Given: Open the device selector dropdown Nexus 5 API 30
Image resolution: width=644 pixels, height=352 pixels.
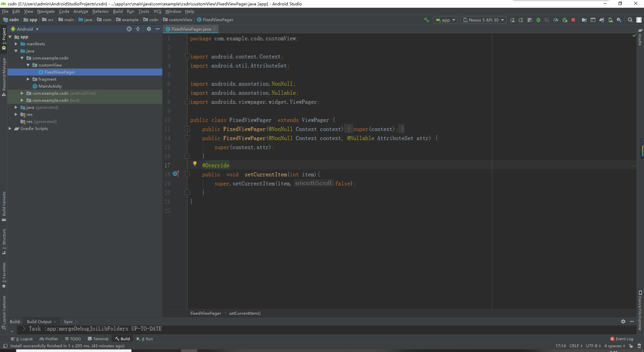Looking at the screenshot, I should (x=483, y=20).
